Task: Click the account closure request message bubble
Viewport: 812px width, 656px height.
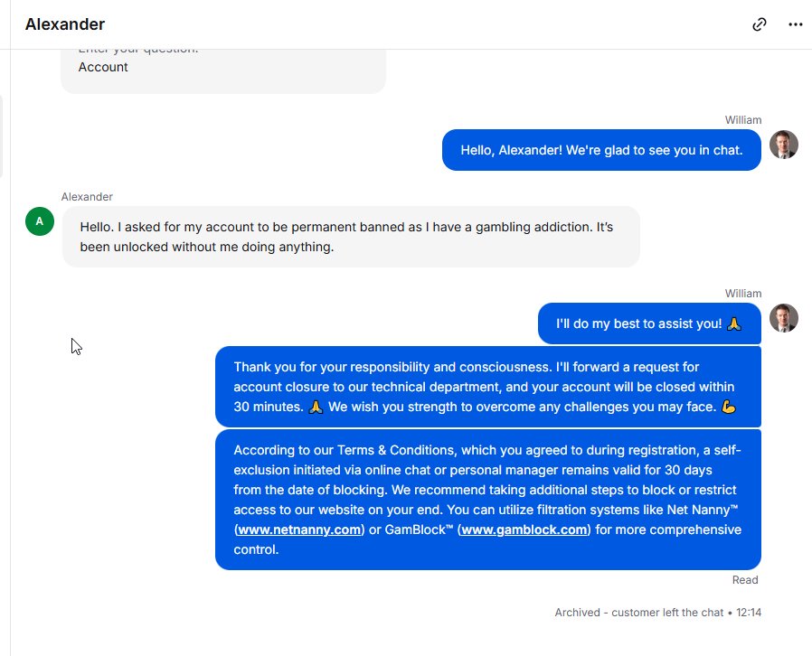Action: [487, 387]
